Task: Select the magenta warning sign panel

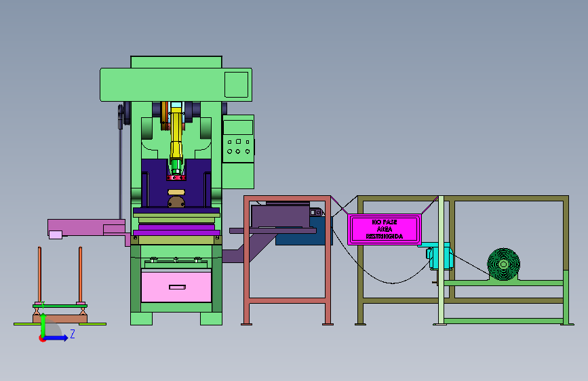Action: [x=385, y=229]
